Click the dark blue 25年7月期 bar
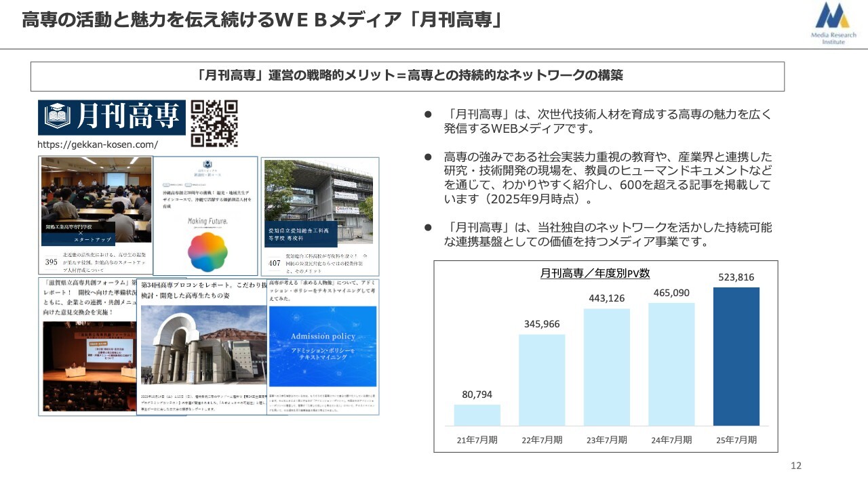This screenshot has height=488, width=868. click(x=736, y=356)
